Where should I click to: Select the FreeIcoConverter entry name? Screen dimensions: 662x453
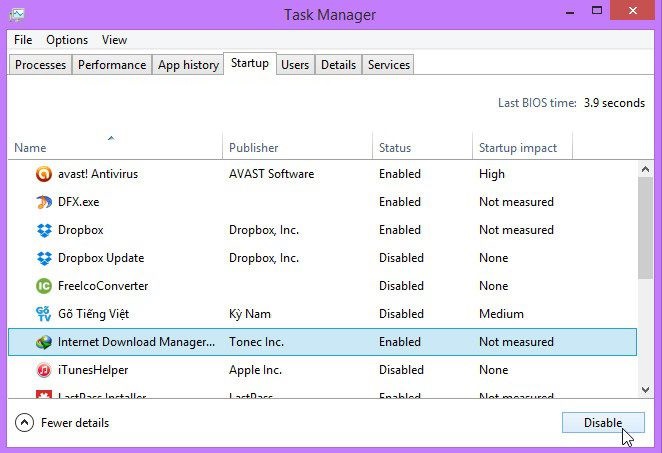coord(103,286)
